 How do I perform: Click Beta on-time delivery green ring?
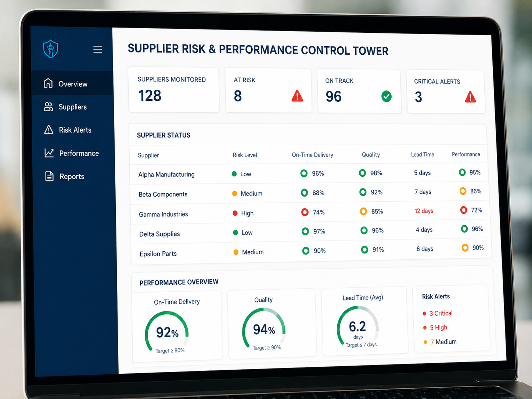(304, 193)
